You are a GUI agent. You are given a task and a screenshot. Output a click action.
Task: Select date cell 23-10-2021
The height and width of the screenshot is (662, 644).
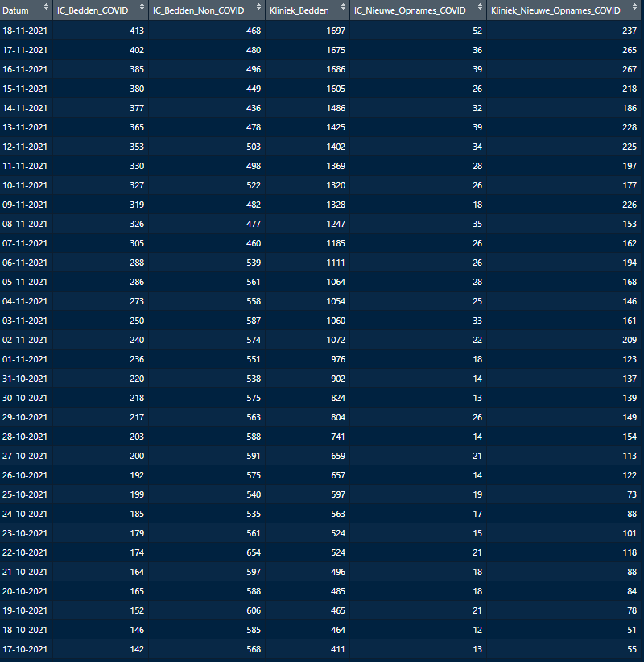25,533
